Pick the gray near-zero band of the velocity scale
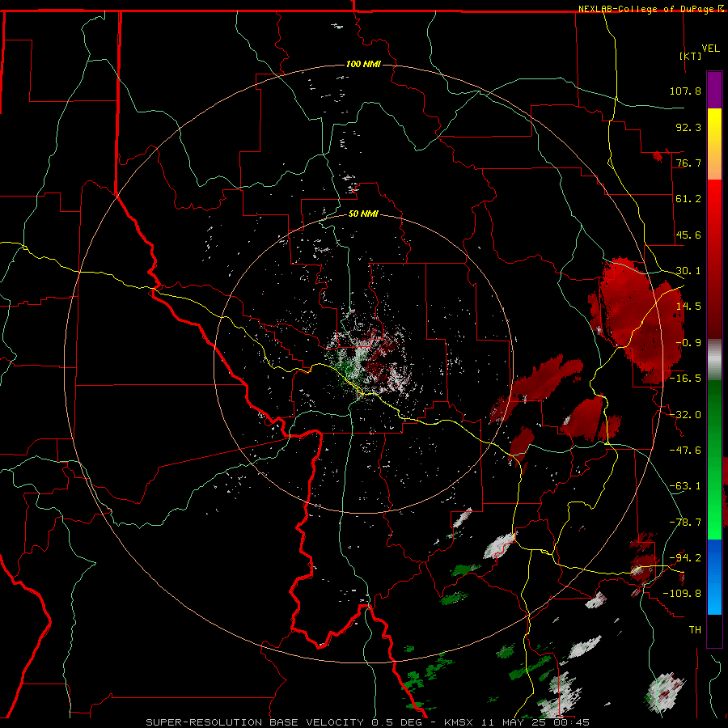This screenshot has width=728, height=728. click(714, 359)
